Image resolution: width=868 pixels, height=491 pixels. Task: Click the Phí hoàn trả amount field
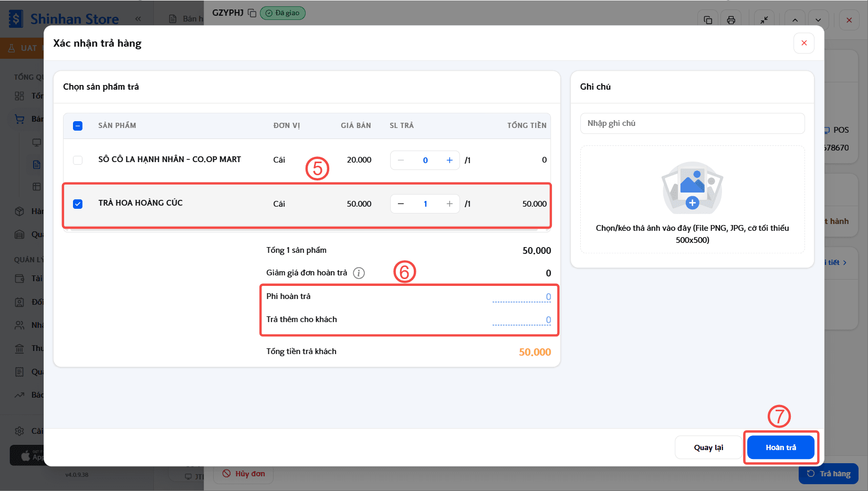tap(521, 297)
